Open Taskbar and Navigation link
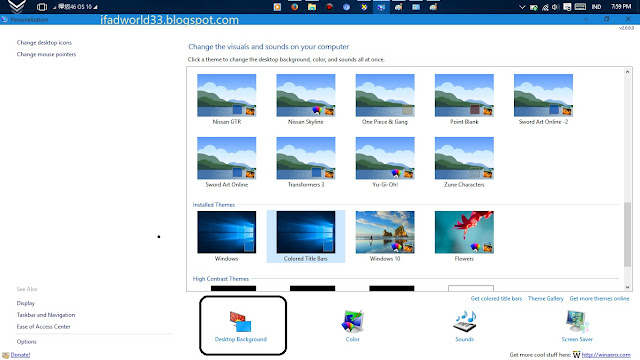The width and height of the screenshot is (640, 360). click(46, 315)
